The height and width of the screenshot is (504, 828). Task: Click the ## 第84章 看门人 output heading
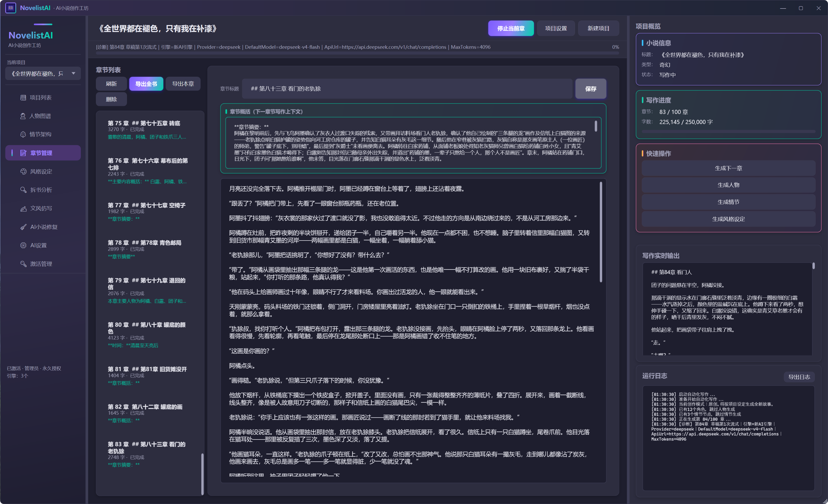coord(671,272)
